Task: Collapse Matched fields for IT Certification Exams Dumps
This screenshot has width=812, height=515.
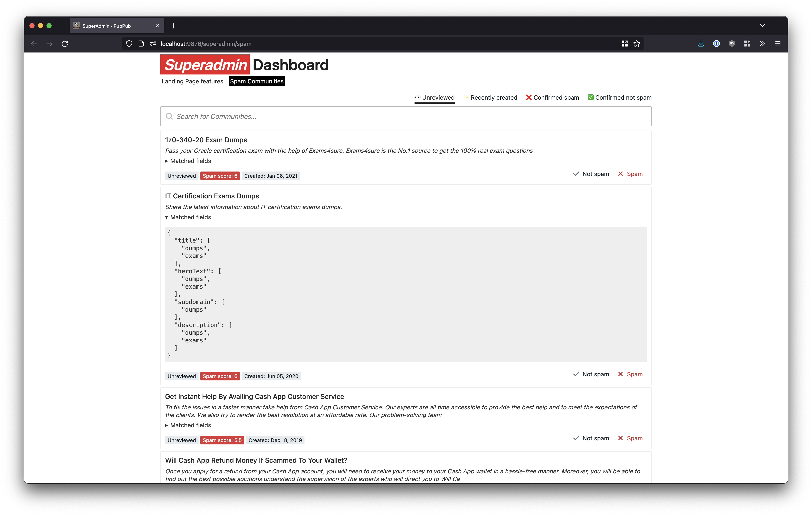Action: pos(188,217)
